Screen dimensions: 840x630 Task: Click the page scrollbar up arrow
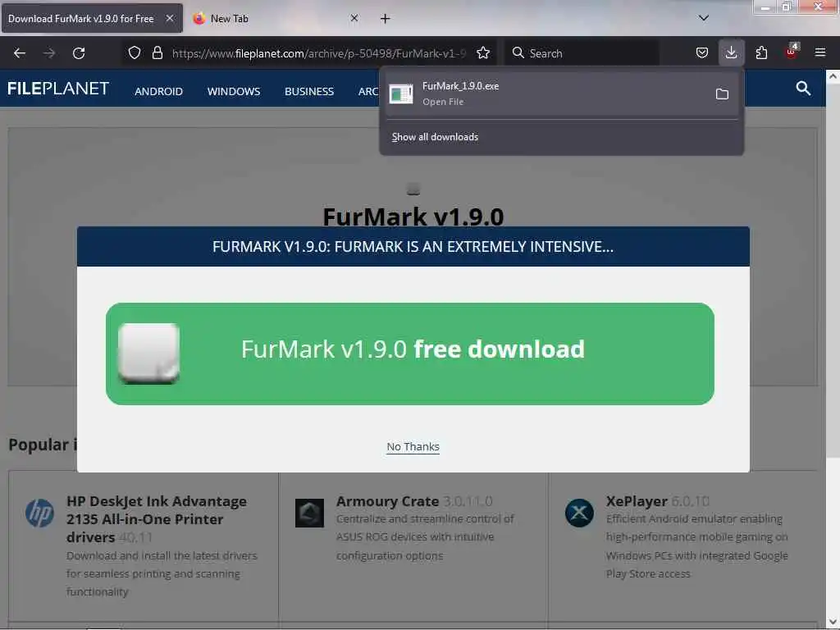(x=833, y=76)
